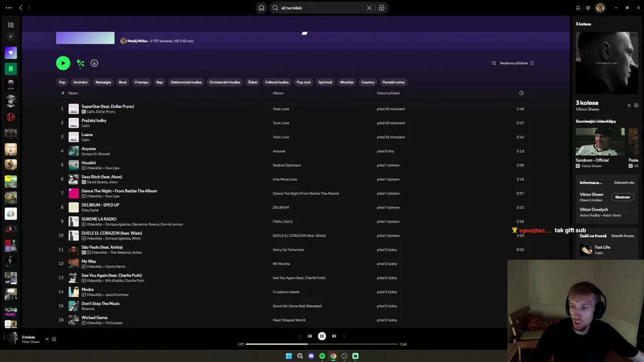Select the Houdini track title
This screenshot has width=644, height=362.
89,163
